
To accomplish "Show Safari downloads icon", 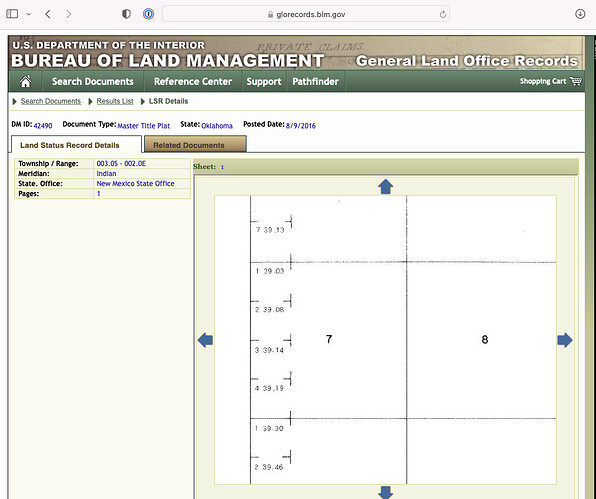I will 580,14.
